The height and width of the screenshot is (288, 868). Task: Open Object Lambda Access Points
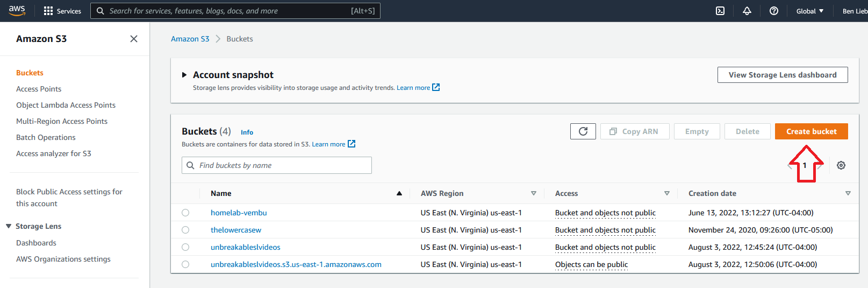(x=66, y=105)
